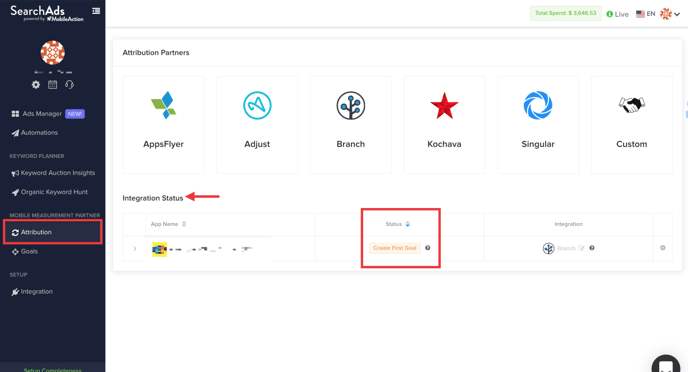Click the Create First Goal button
Screen dimensions: 688x372
394,248
